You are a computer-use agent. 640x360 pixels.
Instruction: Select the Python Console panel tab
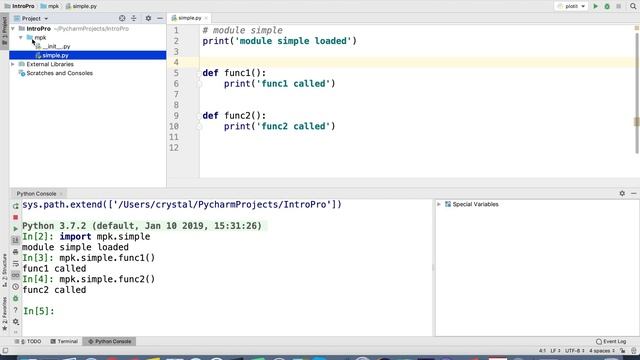point(36,193)
